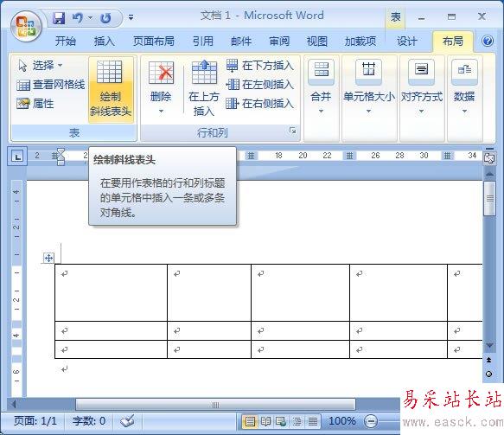This screenshot has height=435, width=504.
Task: Customize Quick Access Toolbar dropdown
Action: pos(131,17)
